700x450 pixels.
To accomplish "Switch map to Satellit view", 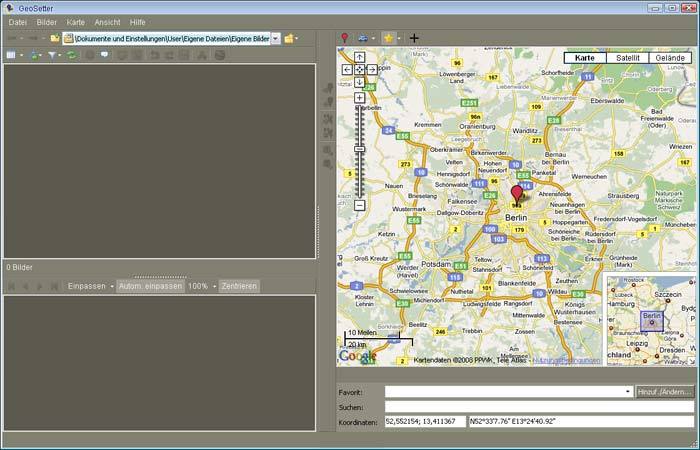I will coord(627,58).
